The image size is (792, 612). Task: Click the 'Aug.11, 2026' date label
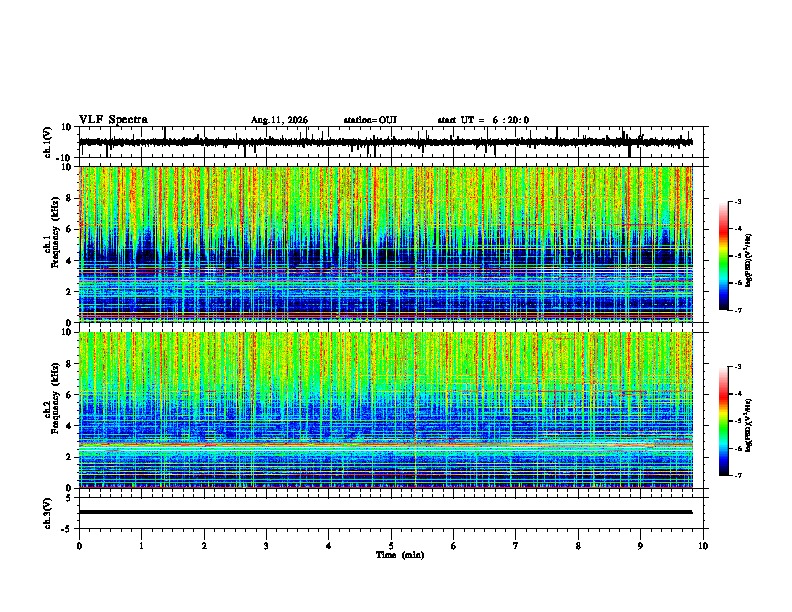[279, 120]
